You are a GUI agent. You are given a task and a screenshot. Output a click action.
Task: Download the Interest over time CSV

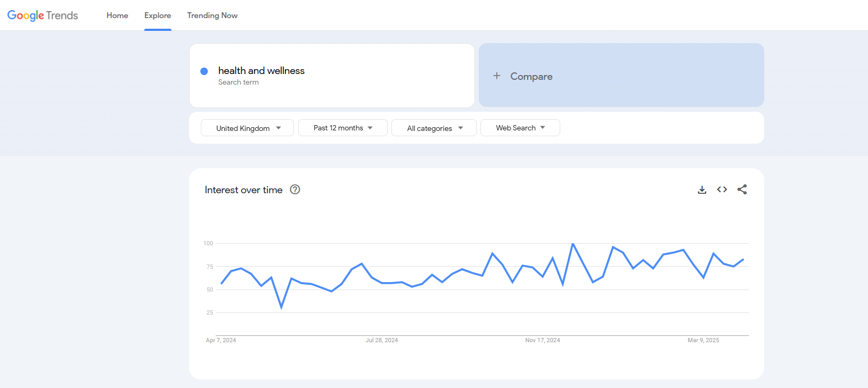(702, 189)
